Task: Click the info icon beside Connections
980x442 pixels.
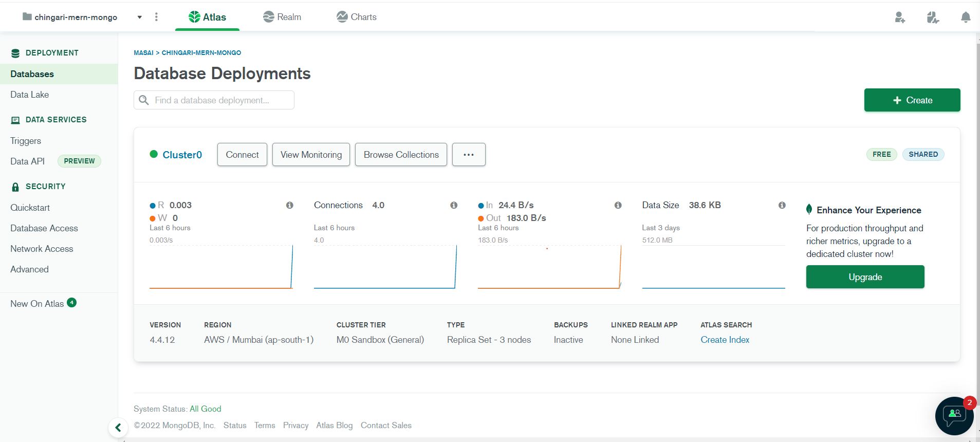Action: (454, 205)
